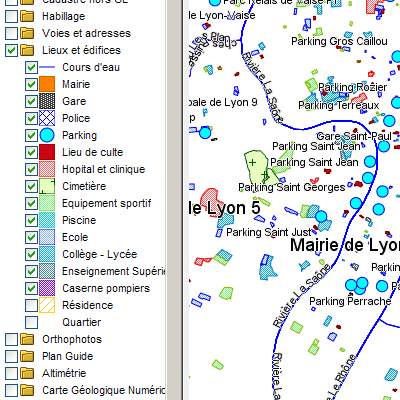Click the Lieux et édifices folder icon
This screenshot has width=400, height=400.
click(27, 50)
